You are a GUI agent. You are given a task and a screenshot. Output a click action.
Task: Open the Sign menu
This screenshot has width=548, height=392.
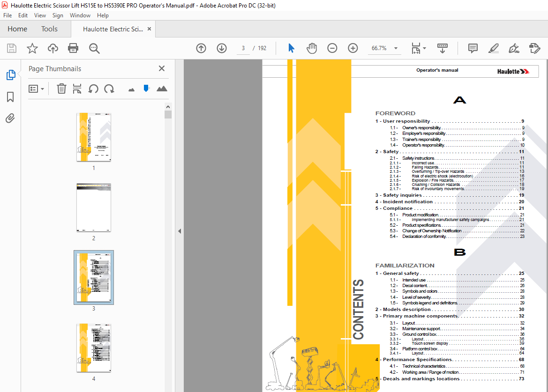(x=58, y=15)
